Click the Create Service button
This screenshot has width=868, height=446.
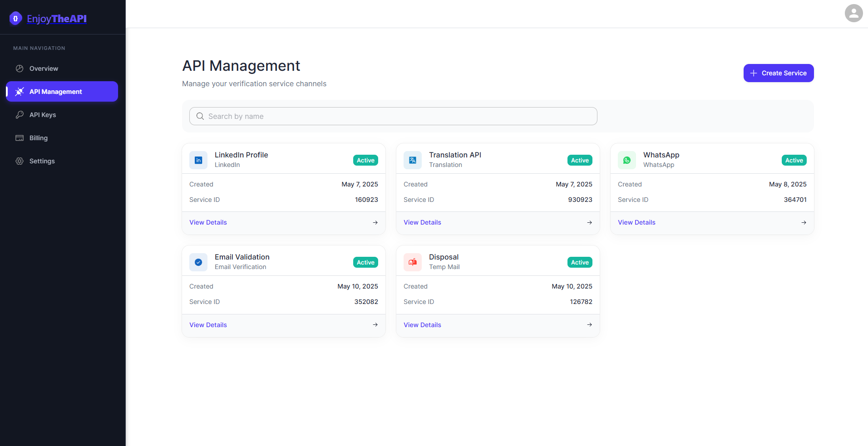click(x=778, y=73)
